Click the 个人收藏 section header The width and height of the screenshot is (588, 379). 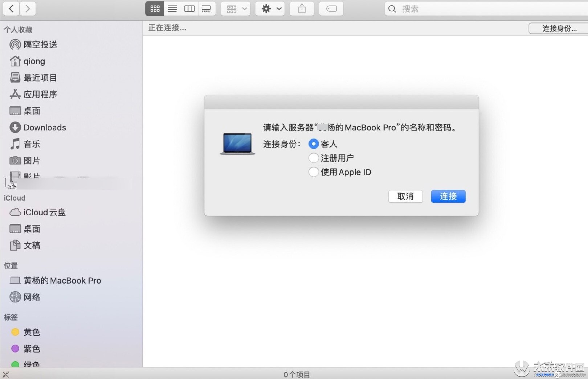18,29
